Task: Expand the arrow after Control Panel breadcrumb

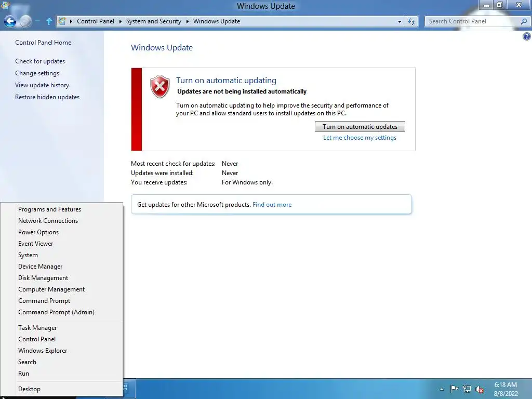Action: pos(120,21)
